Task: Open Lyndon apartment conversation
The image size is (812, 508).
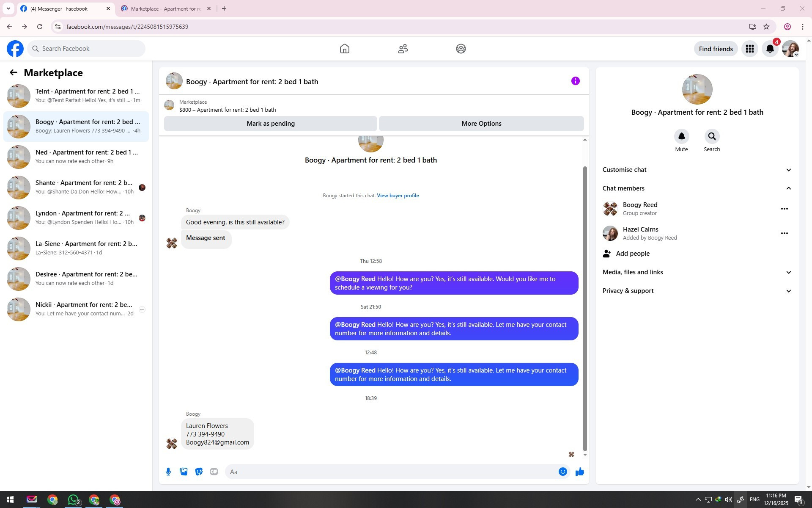Action: [76, 218]
